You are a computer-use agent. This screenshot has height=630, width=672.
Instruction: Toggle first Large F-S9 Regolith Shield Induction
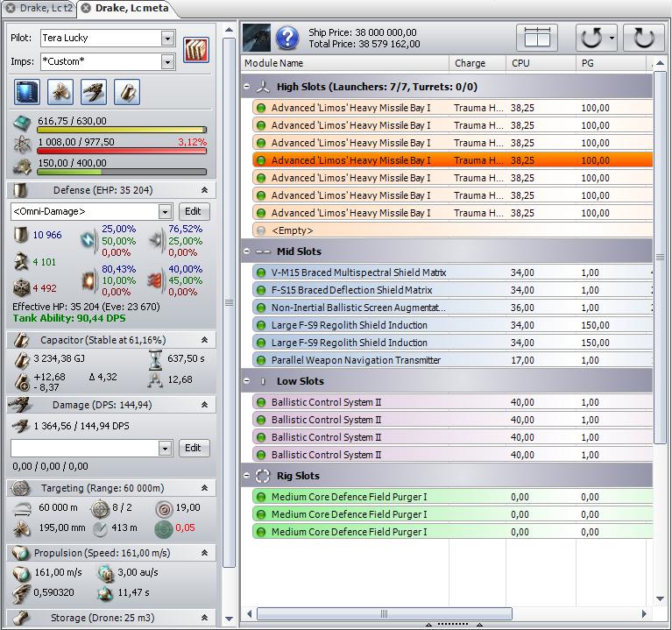[x=260, y=325]
